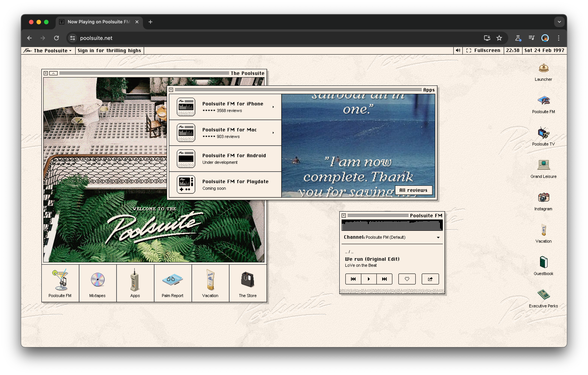The width and height of the screenshot is (588, 375).
Task: Open the Guestbook desktop icon
Action: (x=543, y=263)
